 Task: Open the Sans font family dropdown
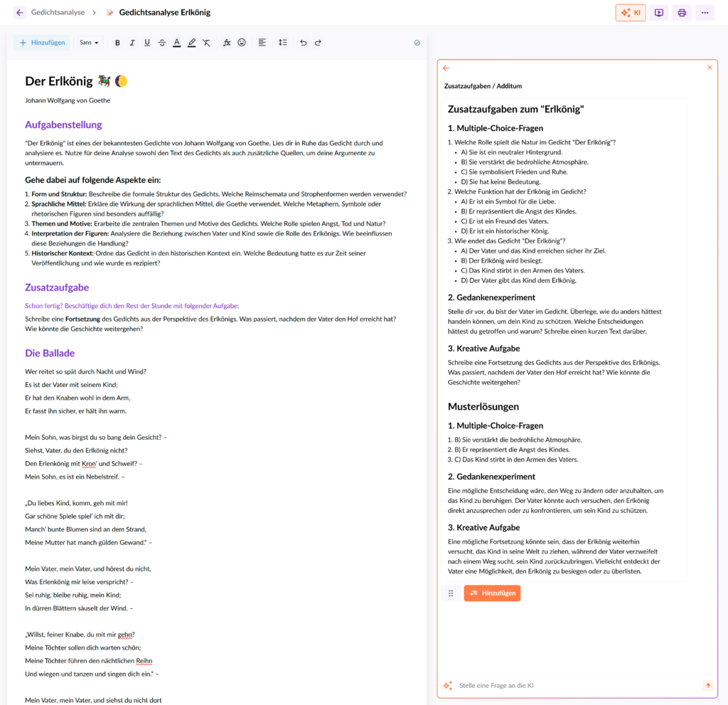[89, 43]
